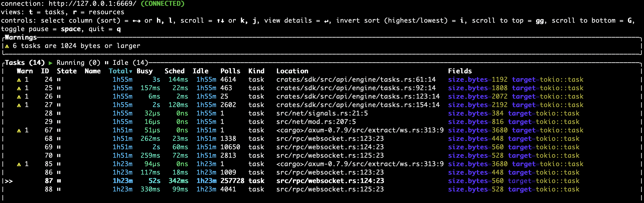Image resolution: width=644 pixels, height=203 pixels.
Task: Click the tasks.rs:61:14 location path
Action: 356,80
